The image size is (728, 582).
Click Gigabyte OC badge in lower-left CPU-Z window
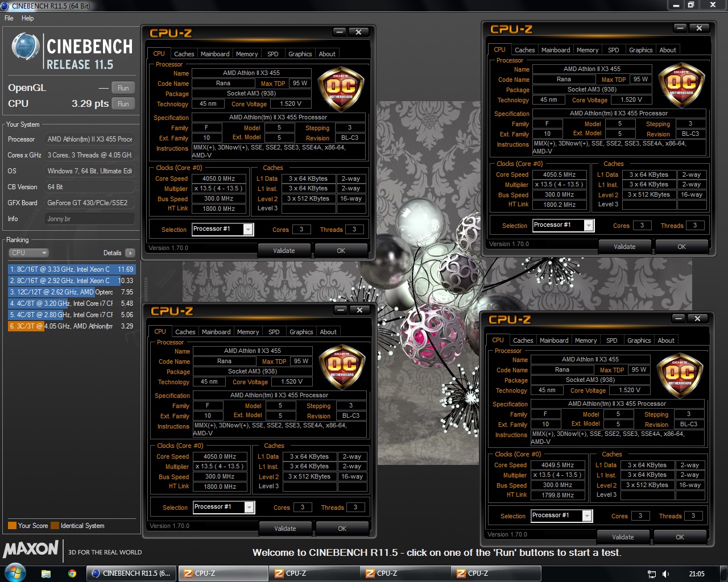pos(342,366)
